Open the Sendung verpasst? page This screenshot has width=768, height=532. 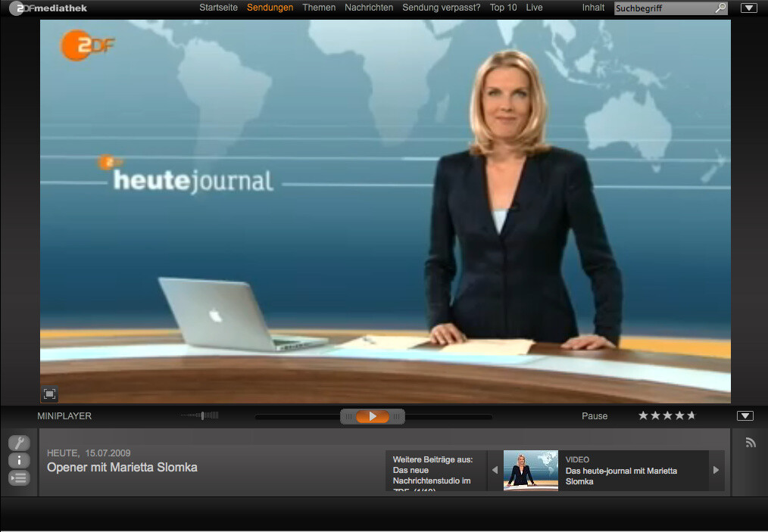pos(442,8)
